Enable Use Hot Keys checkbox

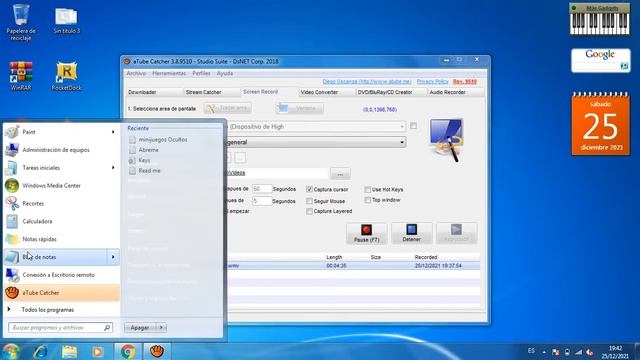point(367,189)
